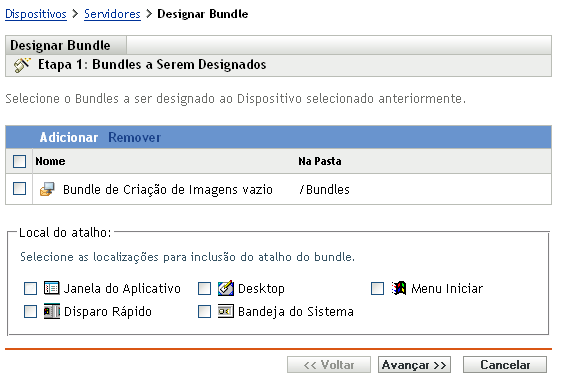This screenshot has width=573, height=377.
Task: Click the Menu Iniciar label text
Action: (x=447, y=289)
